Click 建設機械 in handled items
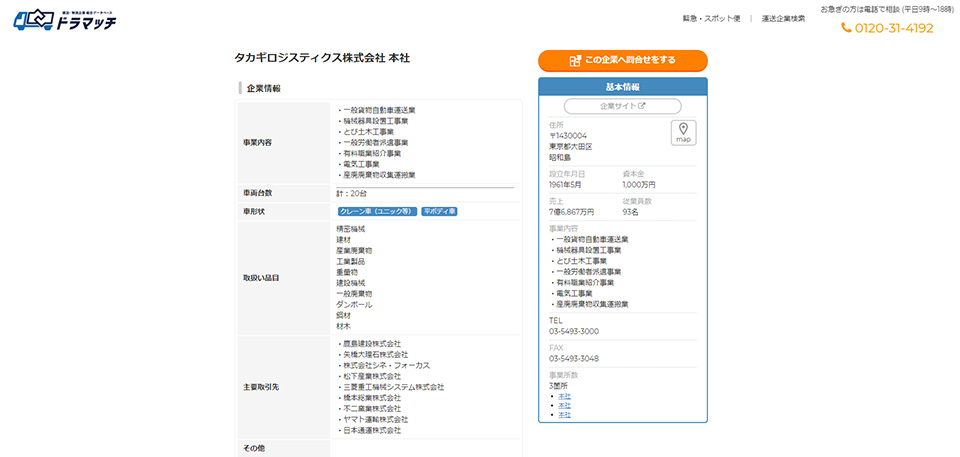 point(351,283)
